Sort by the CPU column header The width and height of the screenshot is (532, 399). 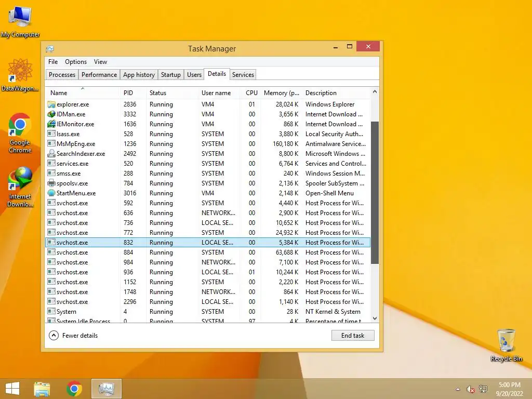250,92
